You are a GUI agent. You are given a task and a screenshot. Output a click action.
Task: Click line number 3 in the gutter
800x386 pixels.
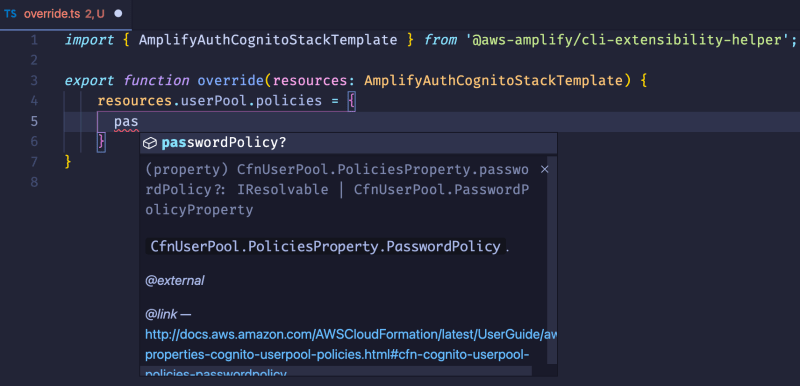tap(34, 81)
